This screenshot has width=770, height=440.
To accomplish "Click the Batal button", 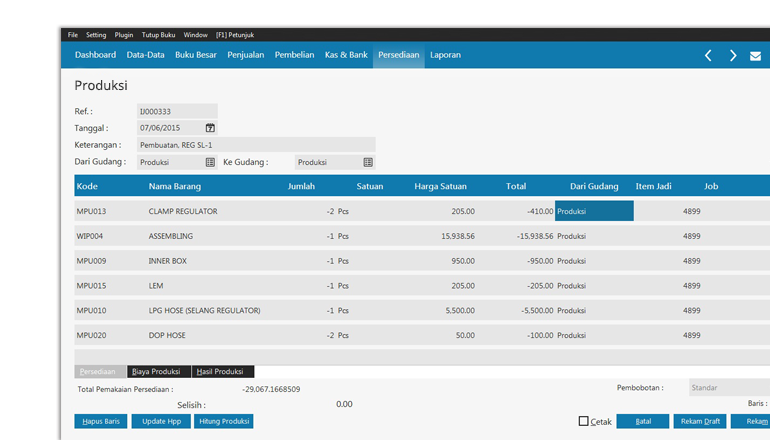I will click(643, 421).
